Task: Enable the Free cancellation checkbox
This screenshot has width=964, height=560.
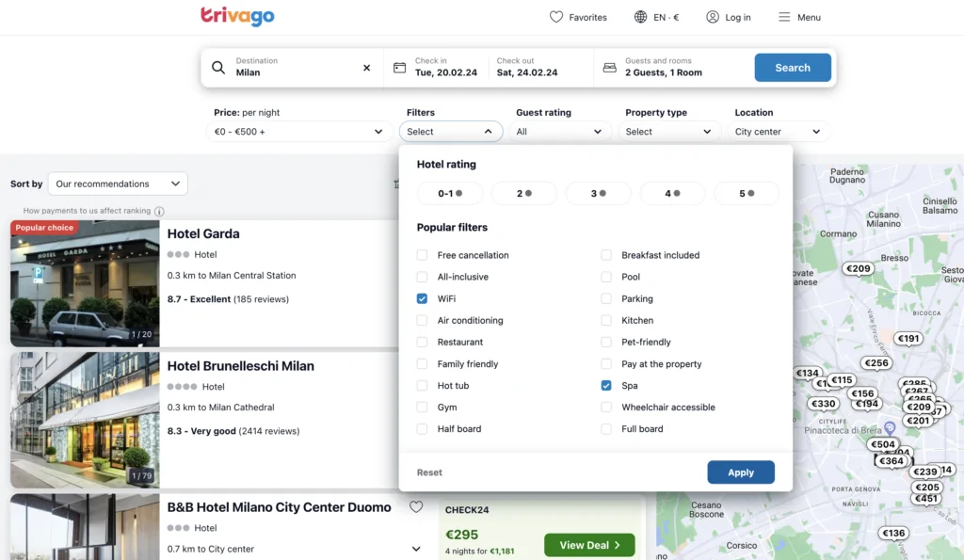Action: click(x=422, y=255)
